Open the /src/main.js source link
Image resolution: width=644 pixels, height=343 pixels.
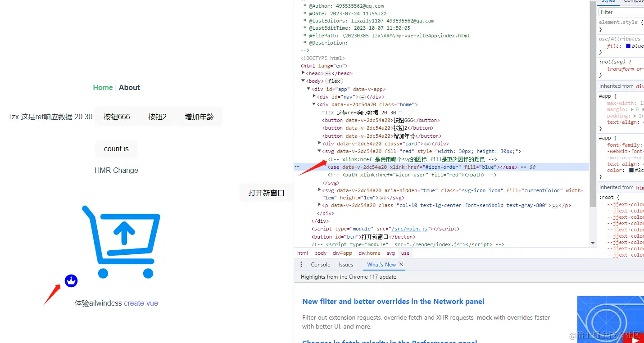pyautogui.click(x=409, y=229)
